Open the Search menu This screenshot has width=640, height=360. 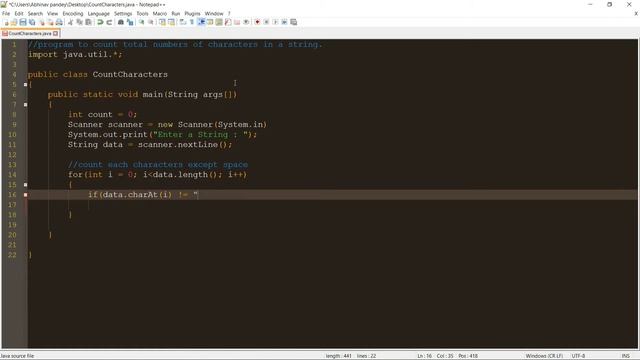35,13
